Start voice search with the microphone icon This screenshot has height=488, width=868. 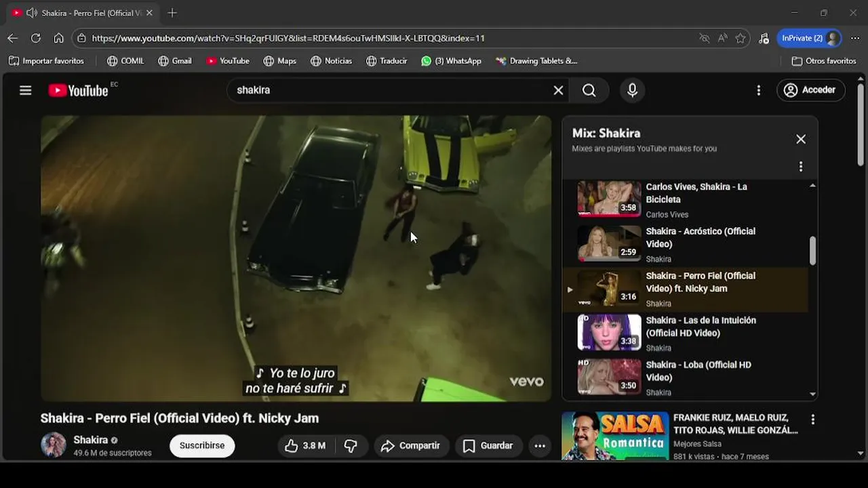[632, 90]
